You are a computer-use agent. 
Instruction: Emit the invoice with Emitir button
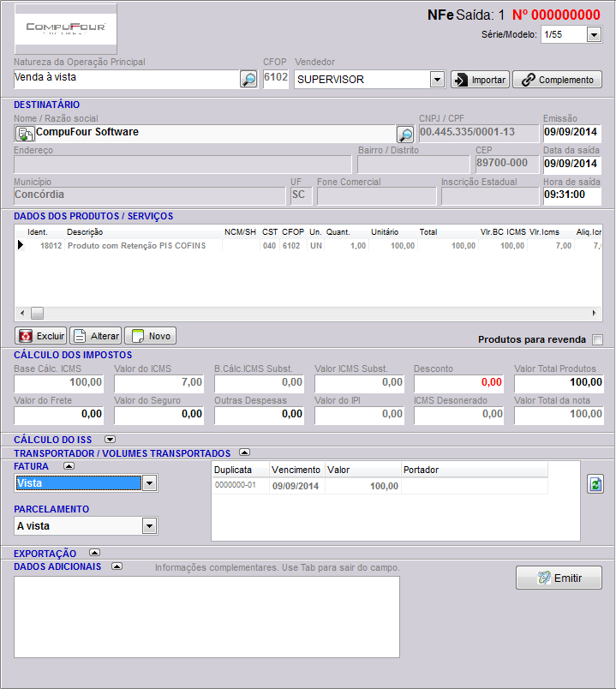tap(559, 578)
